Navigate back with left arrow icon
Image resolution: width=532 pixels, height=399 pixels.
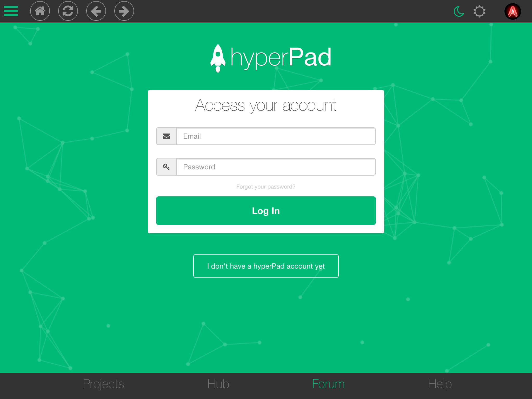tap(96, 11)
